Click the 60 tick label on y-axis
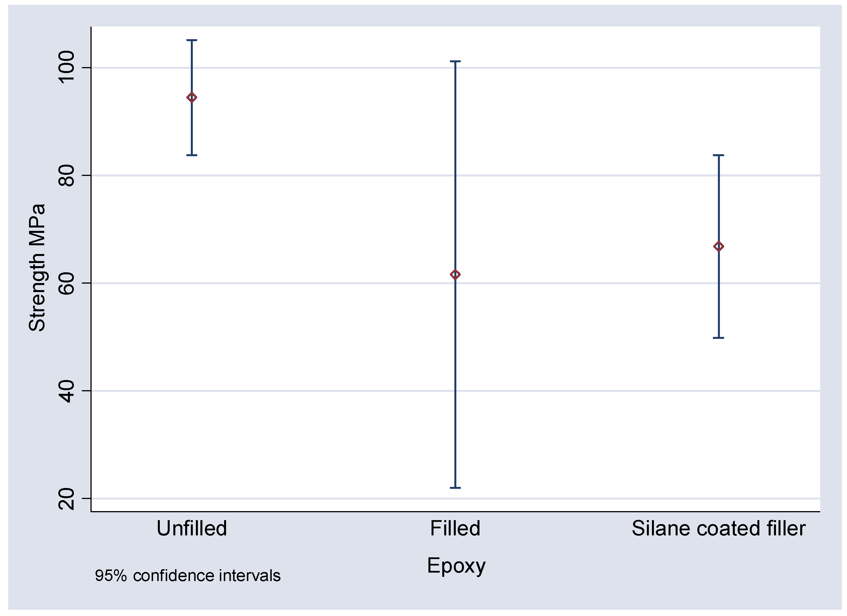The image size is (847, 616). (x=67, y=283)
